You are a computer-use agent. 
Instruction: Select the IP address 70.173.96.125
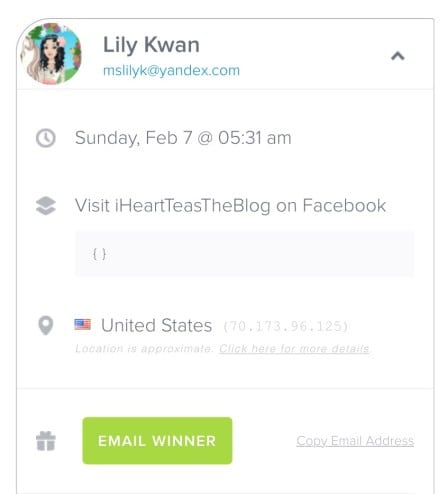[285, 326]
